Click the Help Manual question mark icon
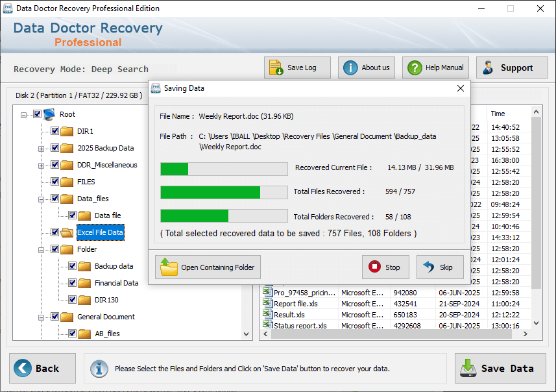 tap(415, 67)
